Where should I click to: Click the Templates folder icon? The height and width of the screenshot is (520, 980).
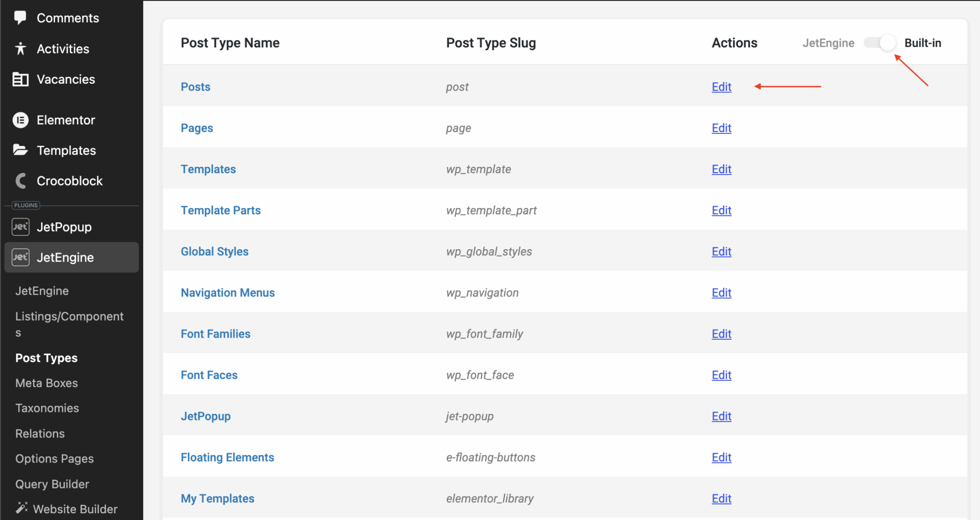20,150
